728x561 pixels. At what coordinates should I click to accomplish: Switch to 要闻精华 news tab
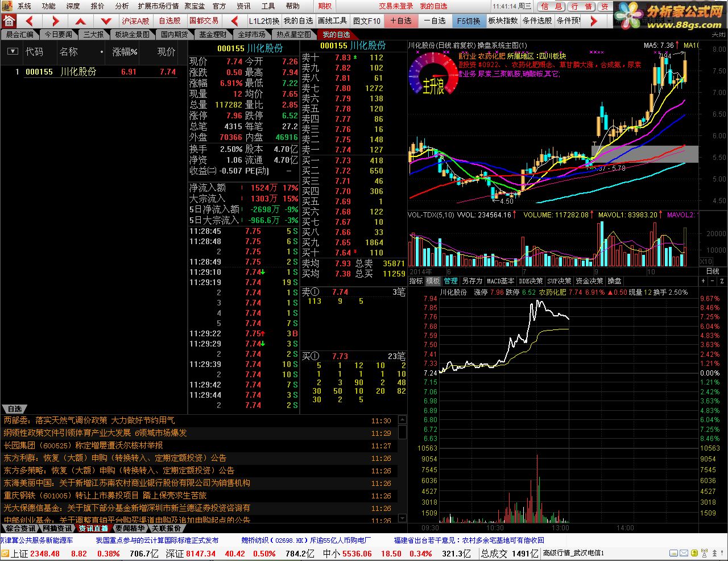coord(130,529)
